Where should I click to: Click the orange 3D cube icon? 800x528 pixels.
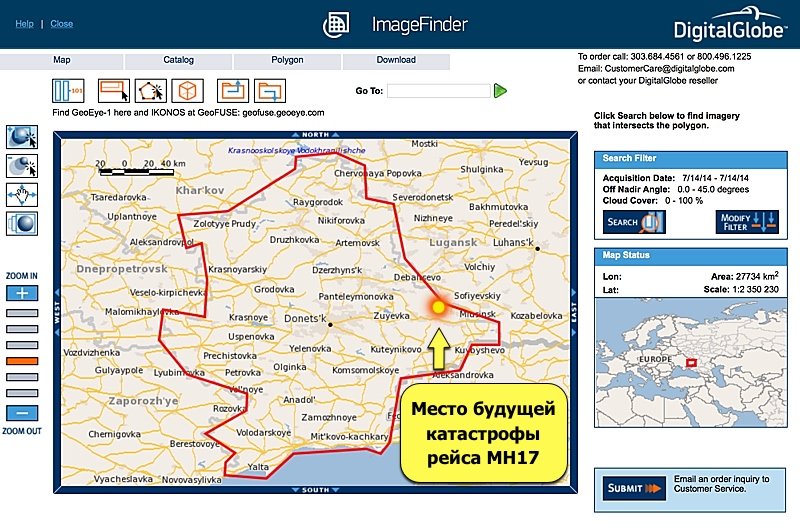pos(187,91)
